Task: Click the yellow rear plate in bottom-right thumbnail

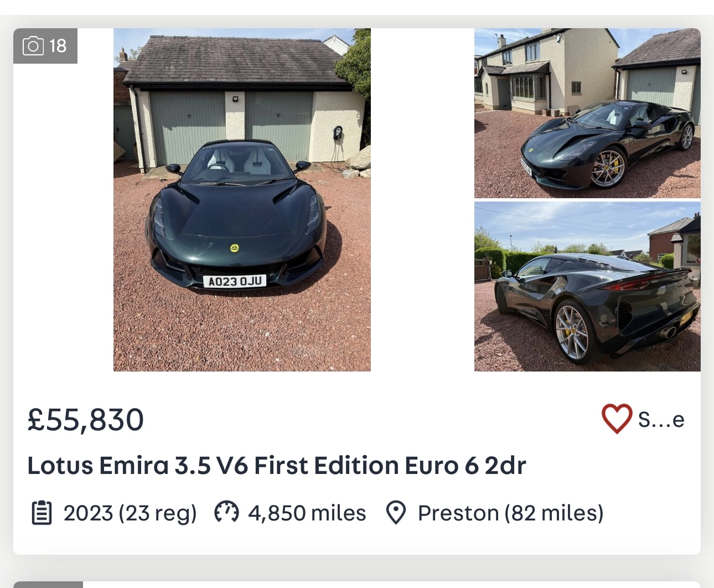Action: [686, 318]
